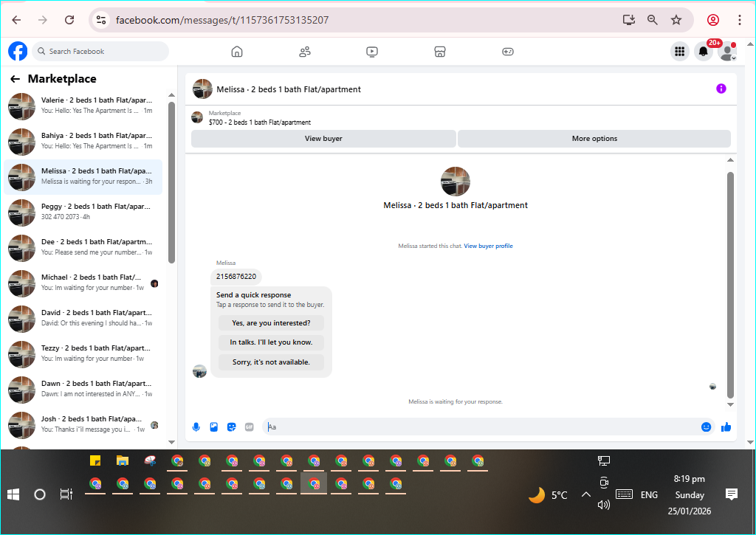This screenshot has width=756, height=535.
Task: Open Michael conversation in list
Action: click(83, 283)
